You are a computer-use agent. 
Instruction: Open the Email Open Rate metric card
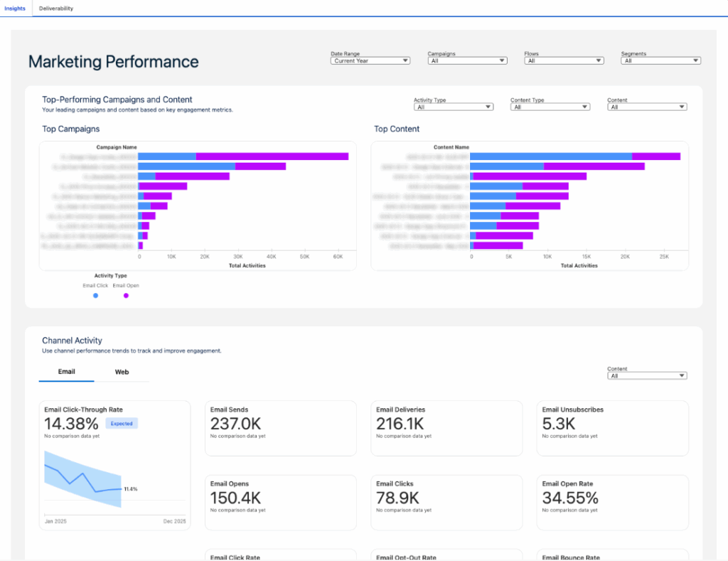click(x=612, y=502)
